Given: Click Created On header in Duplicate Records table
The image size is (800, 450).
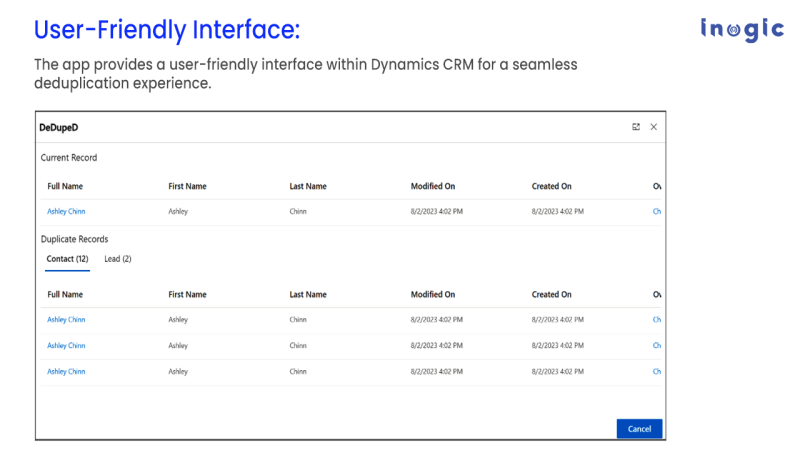Looking at the screenshot, I should [x=552, y=294].
